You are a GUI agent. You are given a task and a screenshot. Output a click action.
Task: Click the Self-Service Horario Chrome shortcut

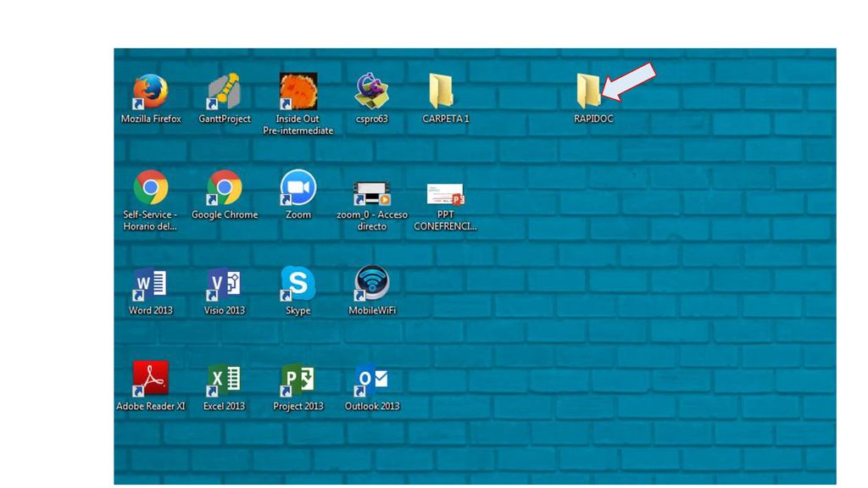(151, 187)
